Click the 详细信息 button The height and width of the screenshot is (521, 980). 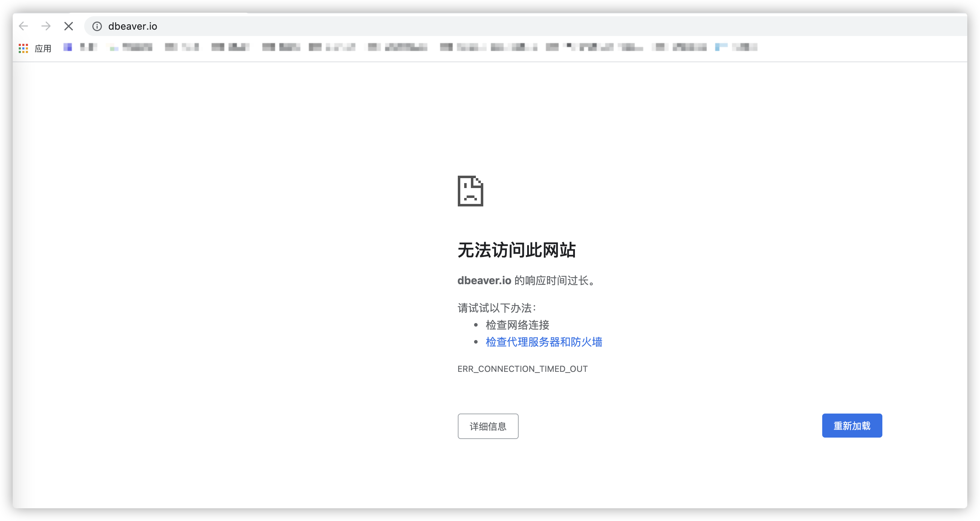(488, 426)
